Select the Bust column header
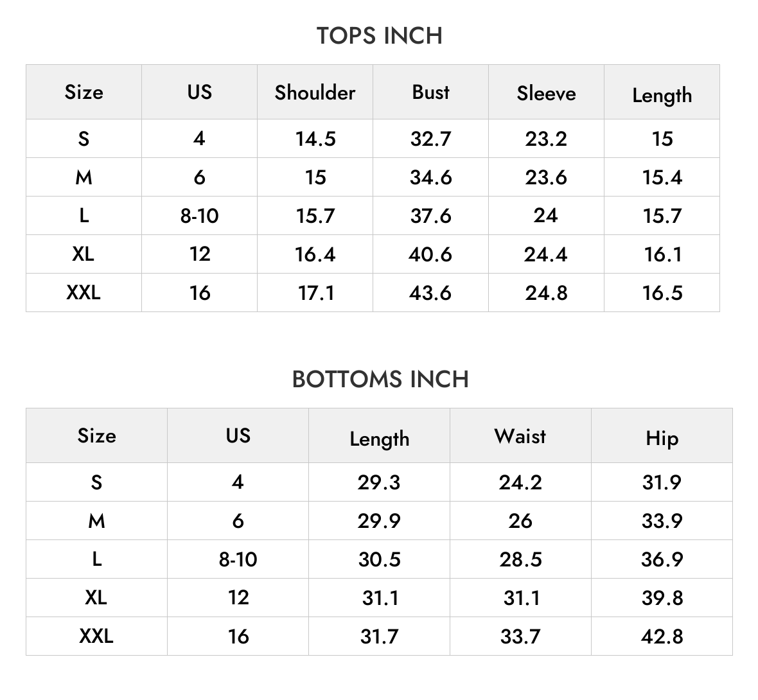The width and height of the screenshot is (758, 700). [431, 92]
